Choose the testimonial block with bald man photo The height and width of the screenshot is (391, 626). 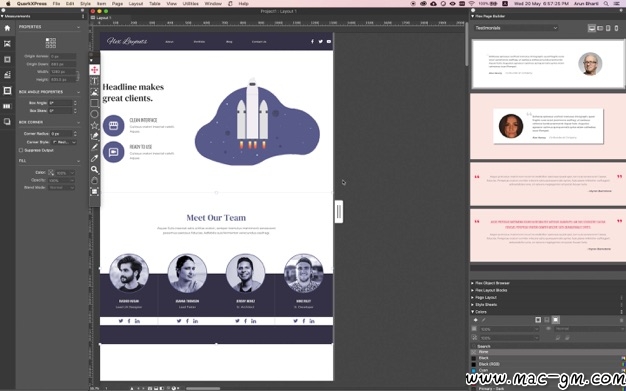tap(548, 64)
